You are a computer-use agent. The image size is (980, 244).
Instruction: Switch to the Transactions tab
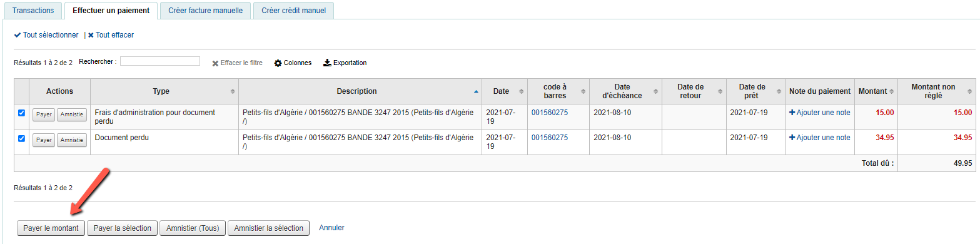[x=33, y=11]
